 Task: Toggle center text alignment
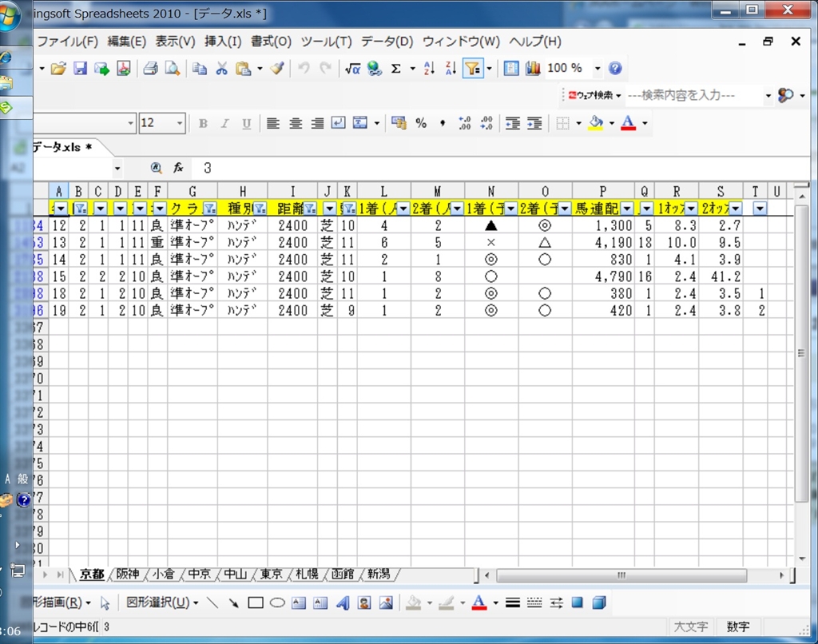(296, 123)
